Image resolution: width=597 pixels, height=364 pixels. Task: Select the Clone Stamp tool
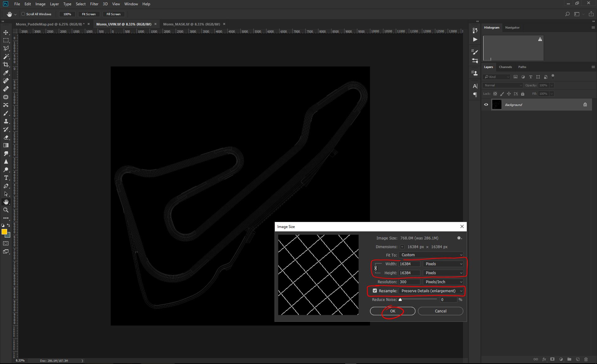click(x=6, y=121)
